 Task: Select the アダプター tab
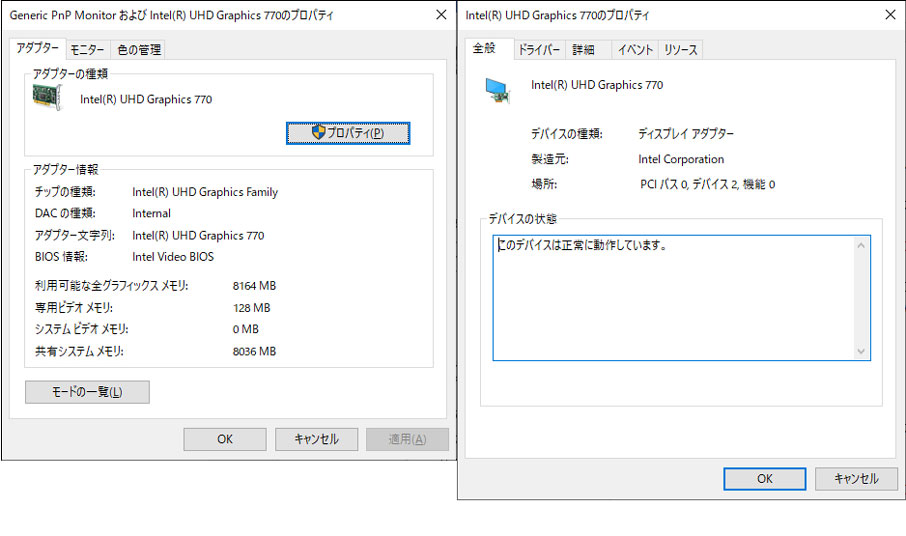[38, 48]
